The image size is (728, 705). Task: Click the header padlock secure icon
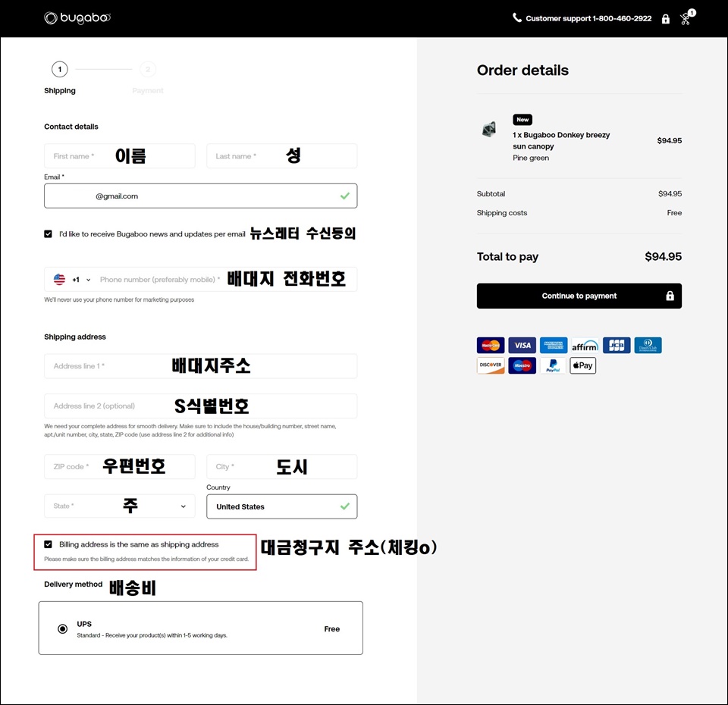pos(665,18)
